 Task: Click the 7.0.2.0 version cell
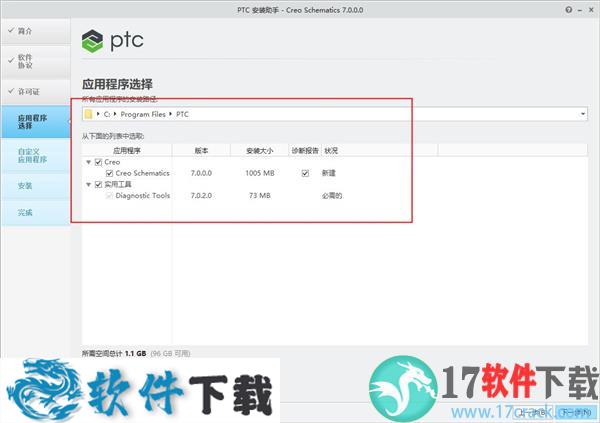[201, 196]
